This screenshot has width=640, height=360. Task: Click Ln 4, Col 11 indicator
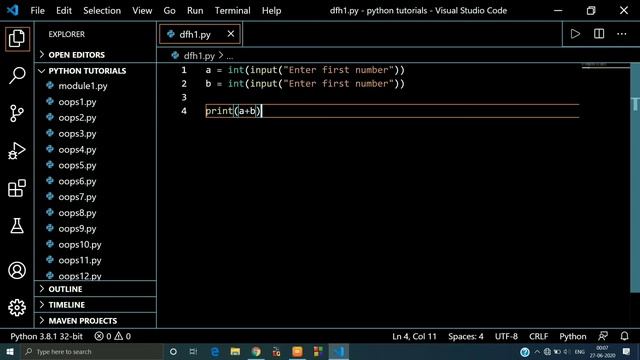click(x=414, y=336)
